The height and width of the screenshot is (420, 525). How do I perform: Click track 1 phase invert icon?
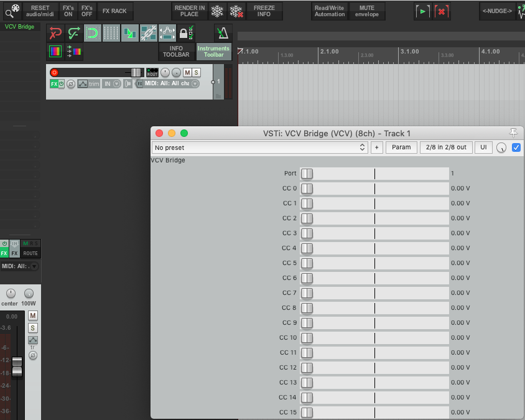point(71,84)
